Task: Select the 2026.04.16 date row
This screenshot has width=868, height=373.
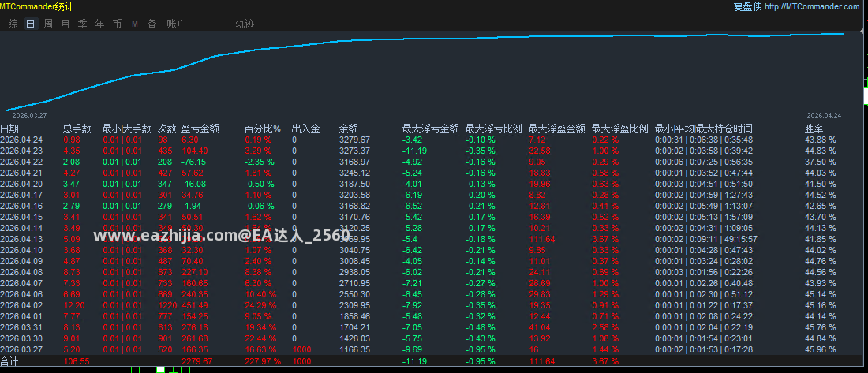Action: coord(21,206)
